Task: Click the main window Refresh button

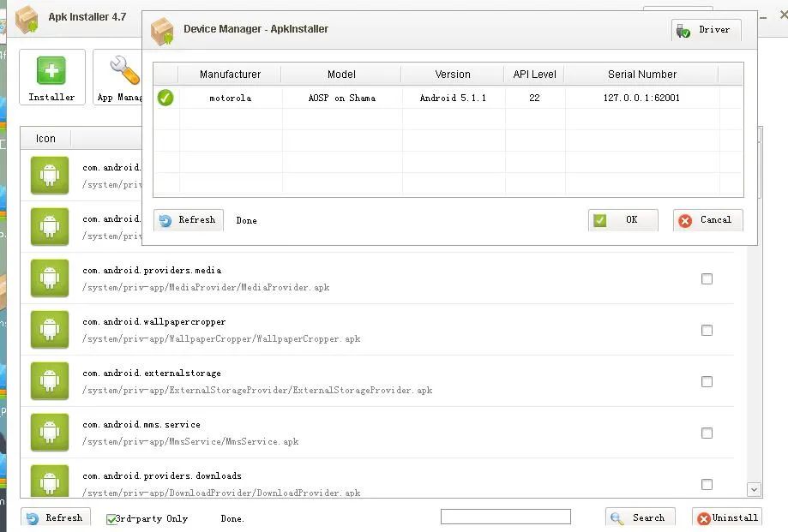Action: [x=55, y=517]
